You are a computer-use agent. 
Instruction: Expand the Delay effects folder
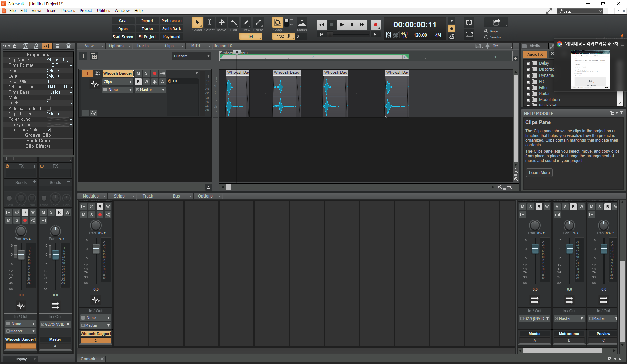(528, 64)
